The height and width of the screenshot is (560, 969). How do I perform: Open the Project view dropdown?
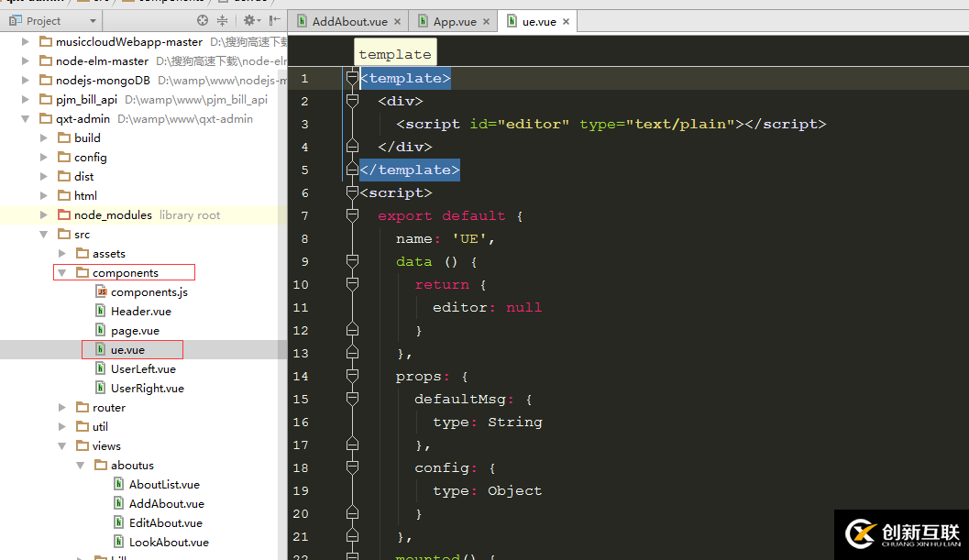click(x=93, y=20)
